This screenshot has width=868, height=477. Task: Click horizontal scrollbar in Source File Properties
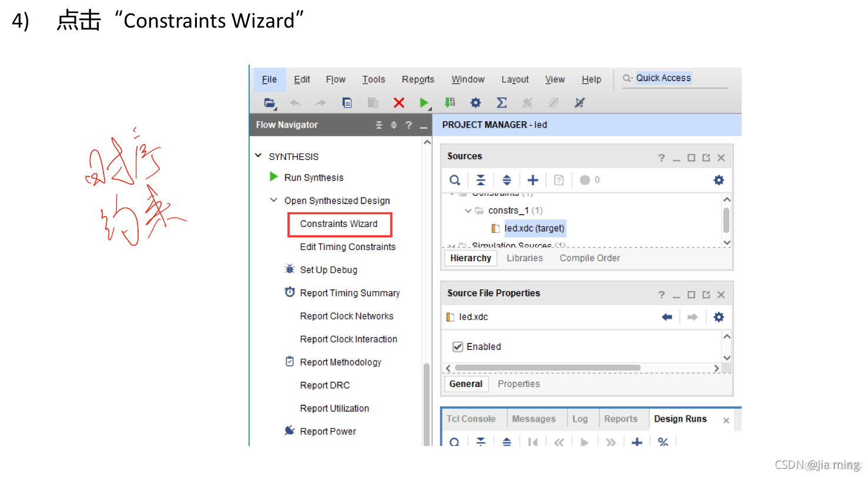coord(548,368)
